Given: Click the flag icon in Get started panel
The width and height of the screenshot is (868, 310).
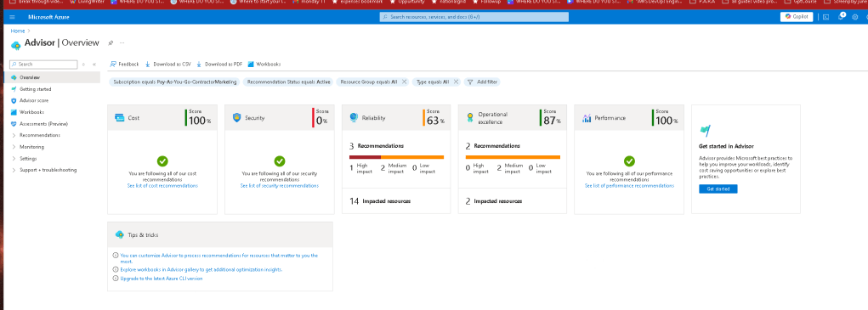Looking at the screenshot, I should pos(706,131).
